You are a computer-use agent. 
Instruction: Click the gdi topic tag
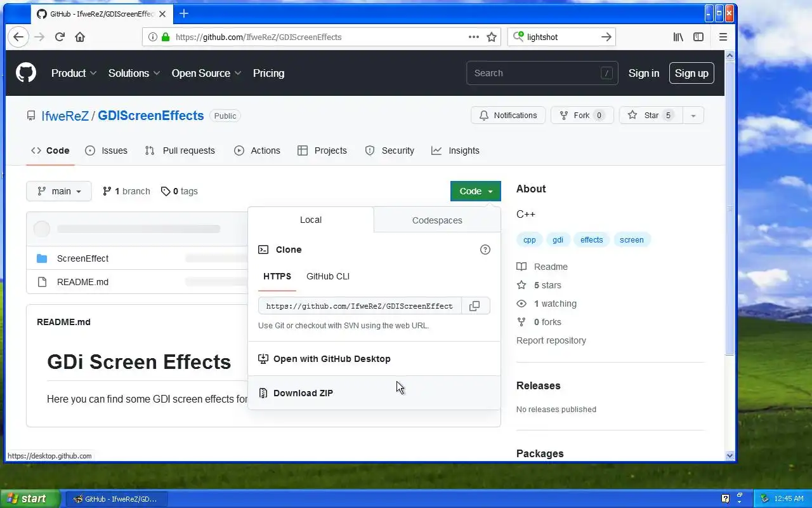pos(558,240)
